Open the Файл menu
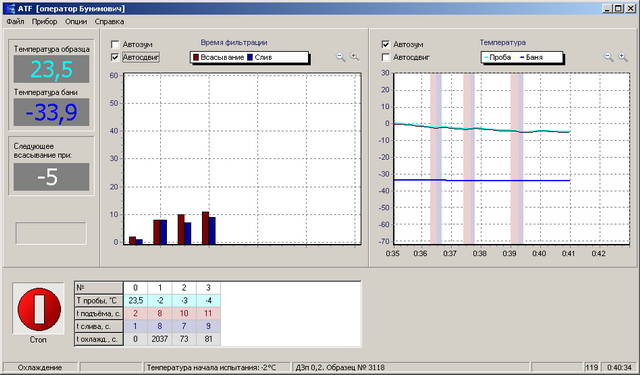The image size is (640, 375). tap(15, 22)
